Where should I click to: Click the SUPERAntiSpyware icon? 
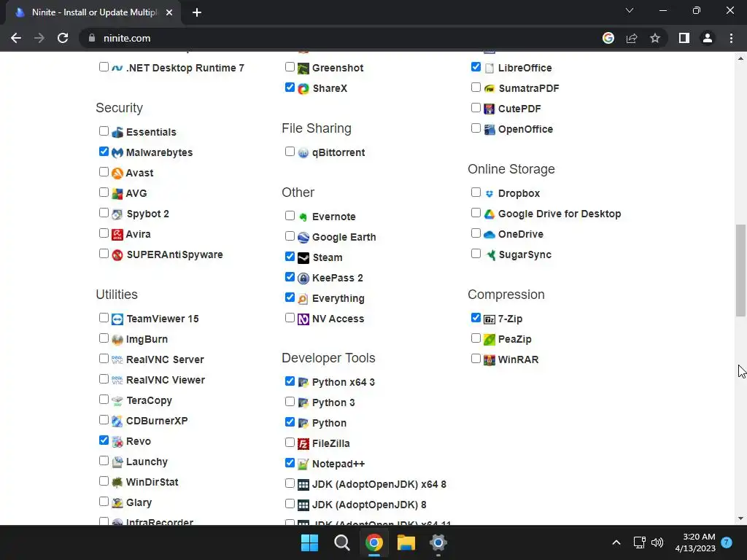pos(117,254)
